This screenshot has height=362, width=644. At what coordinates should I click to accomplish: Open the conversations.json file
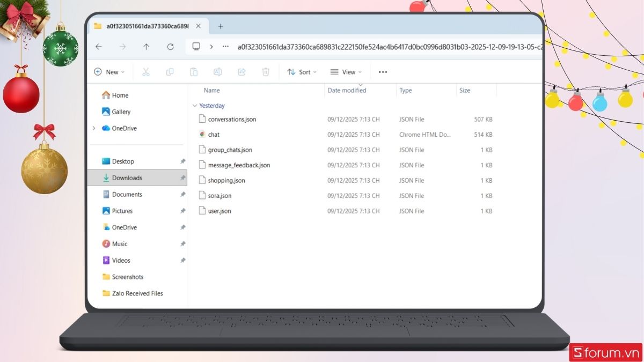[232, 119]
